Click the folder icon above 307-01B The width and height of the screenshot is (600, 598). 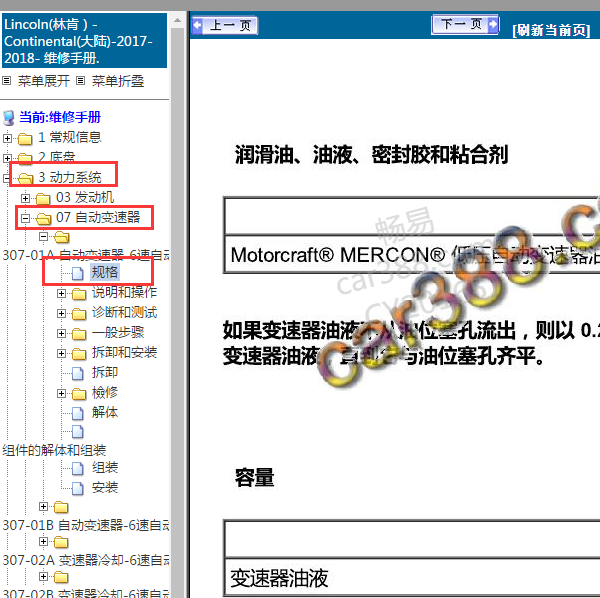click(61, 507)
